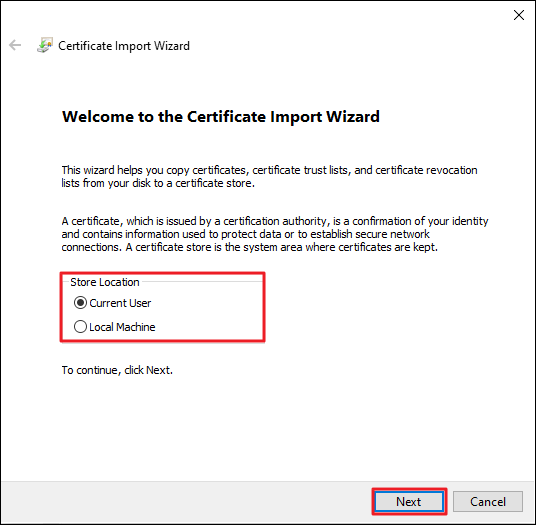Click the paragraph starting 'A certificate, which is issued'
Viewport: 536px width, 525px height.
[275, 234]
